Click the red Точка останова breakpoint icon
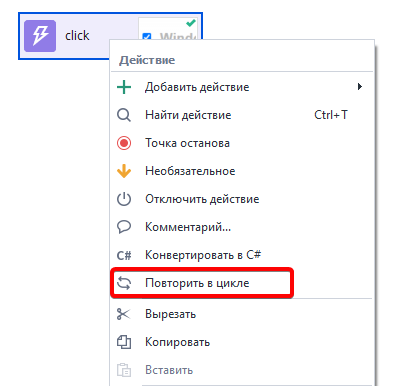Image resolution: width=404 pixels, height=386 pixels. 124,143
